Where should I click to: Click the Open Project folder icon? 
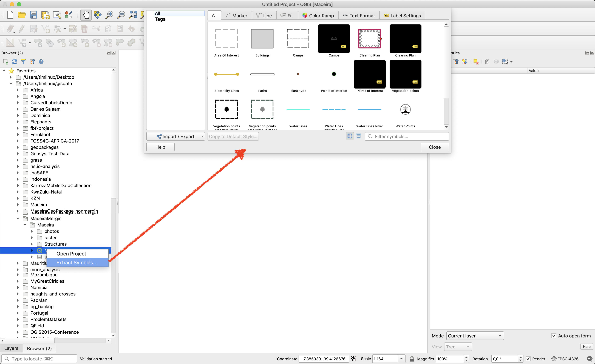[22, 15]
